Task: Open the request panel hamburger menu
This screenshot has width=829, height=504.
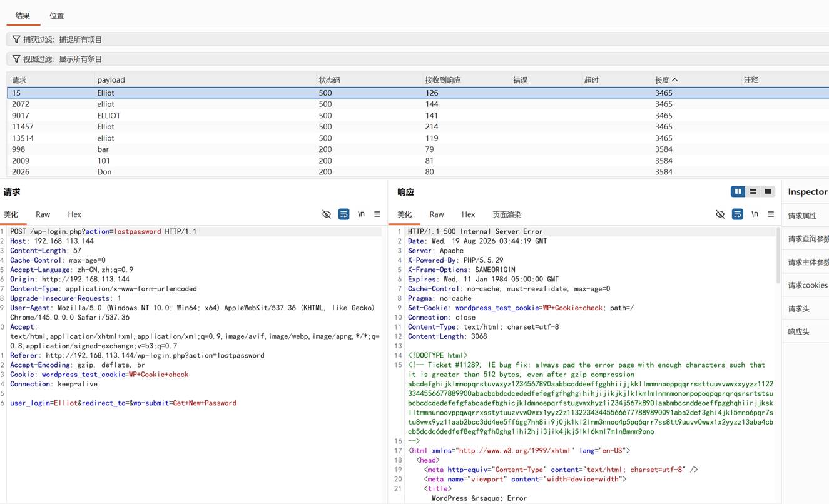Action: (377, 214)
